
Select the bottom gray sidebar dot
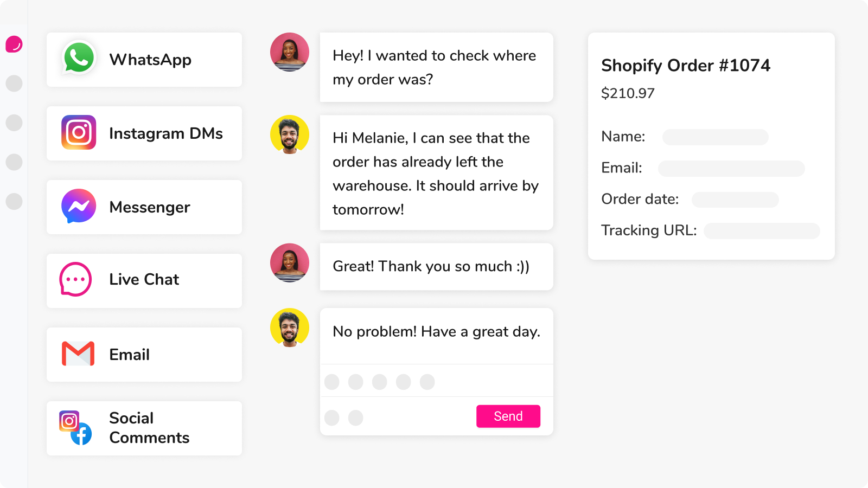pos(14,202)
